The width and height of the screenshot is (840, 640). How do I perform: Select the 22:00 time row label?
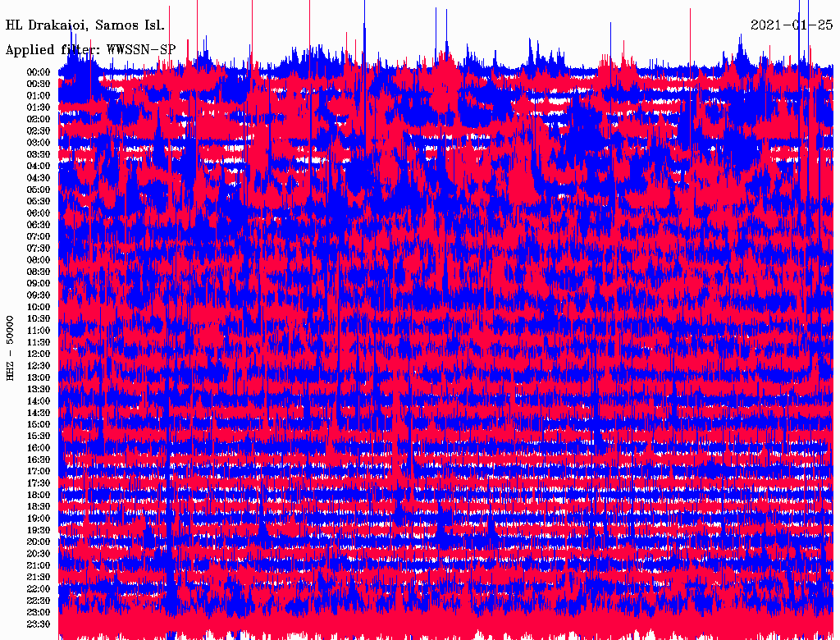(39, 588)
